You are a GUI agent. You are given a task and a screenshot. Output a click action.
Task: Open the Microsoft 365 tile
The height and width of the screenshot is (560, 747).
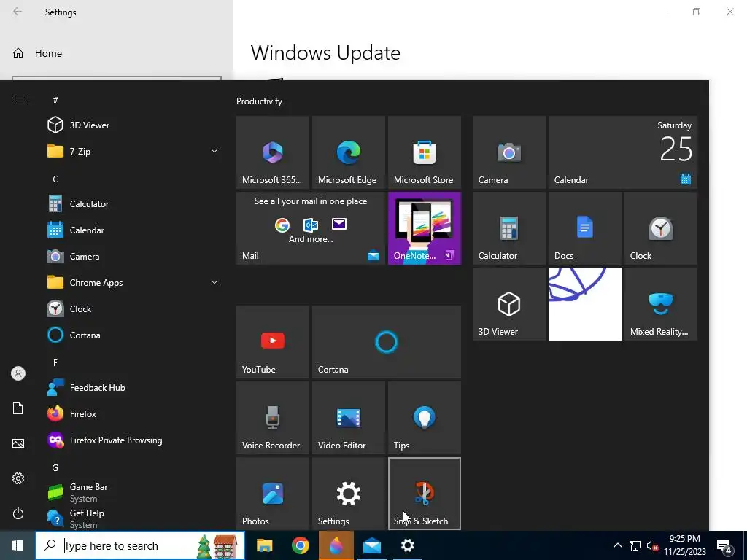(273, 152)
